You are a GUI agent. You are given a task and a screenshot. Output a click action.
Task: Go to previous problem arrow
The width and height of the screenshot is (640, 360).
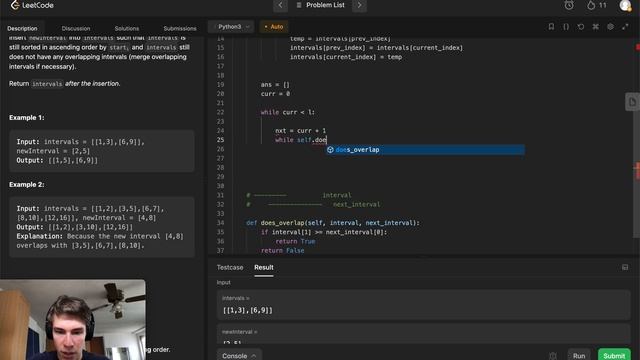coord(280,5)
